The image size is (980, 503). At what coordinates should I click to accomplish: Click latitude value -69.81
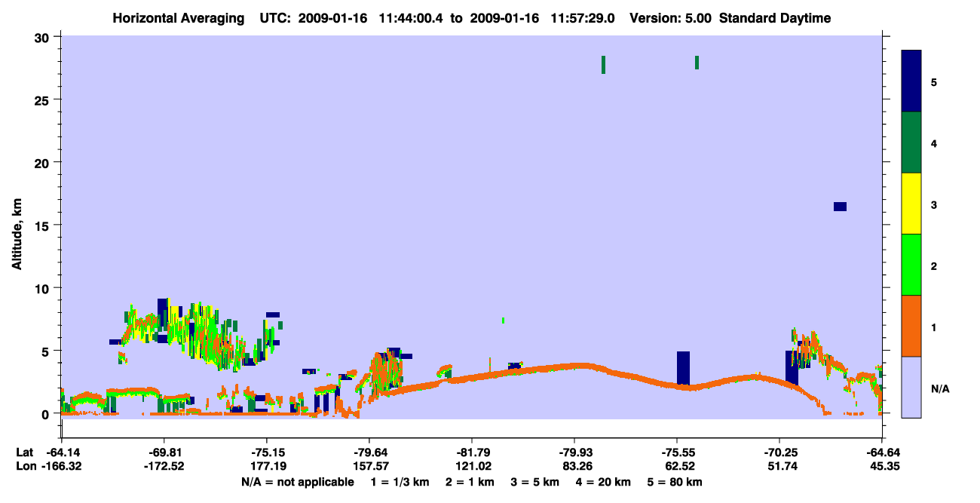click(164, 452)
